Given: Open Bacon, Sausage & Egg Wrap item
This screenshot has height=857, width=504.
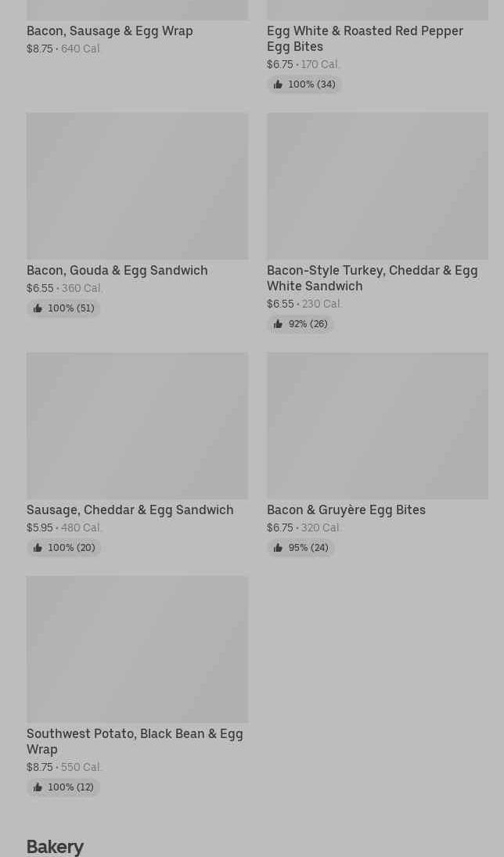Looking at the screenshot, I should tap(110, 31).
